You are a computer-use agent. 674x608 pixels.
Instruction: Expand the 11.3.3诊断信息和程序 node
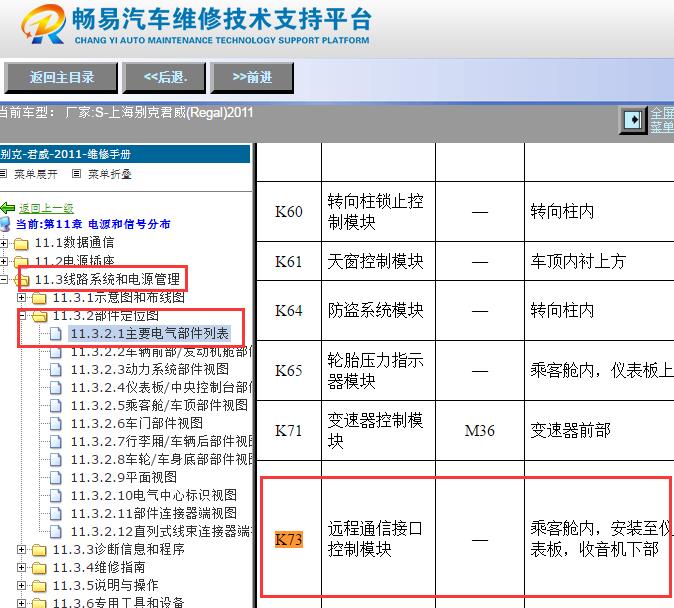21,550
